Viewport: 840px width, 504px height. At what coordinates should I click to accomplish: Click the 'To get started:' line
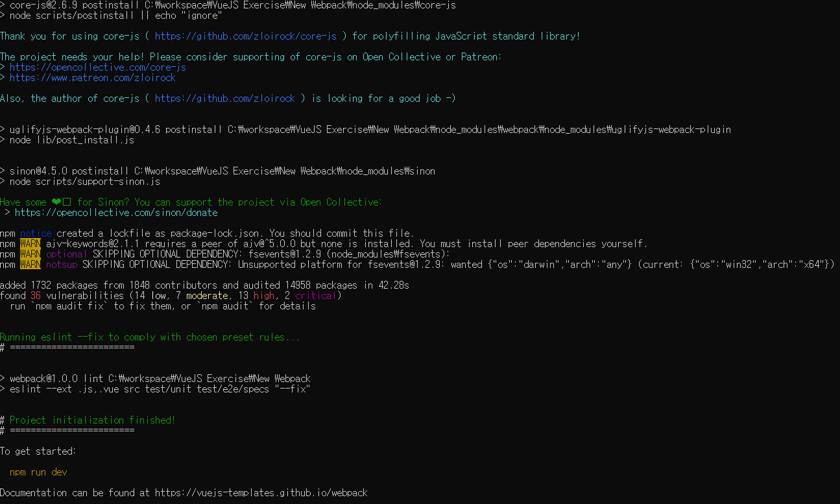(x=38, y=451)
